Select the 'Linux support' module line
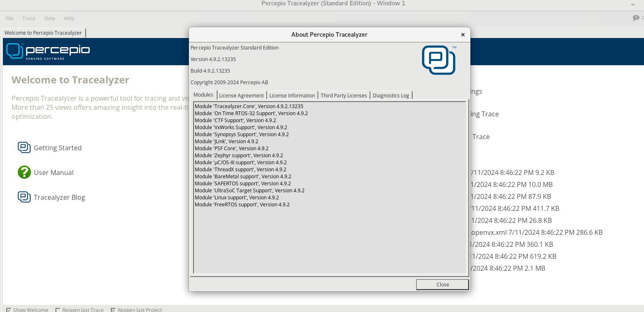This screenshot has width=644, height=312. (x=237, y=197)
